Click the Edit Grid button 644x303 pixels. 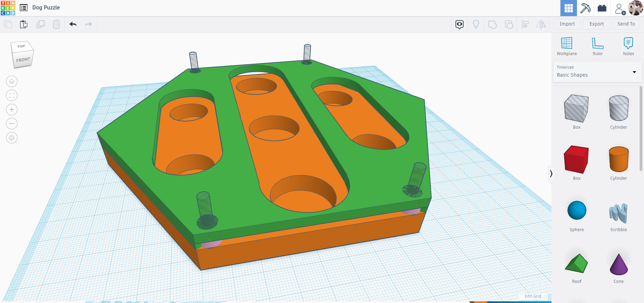click(533, 296)
